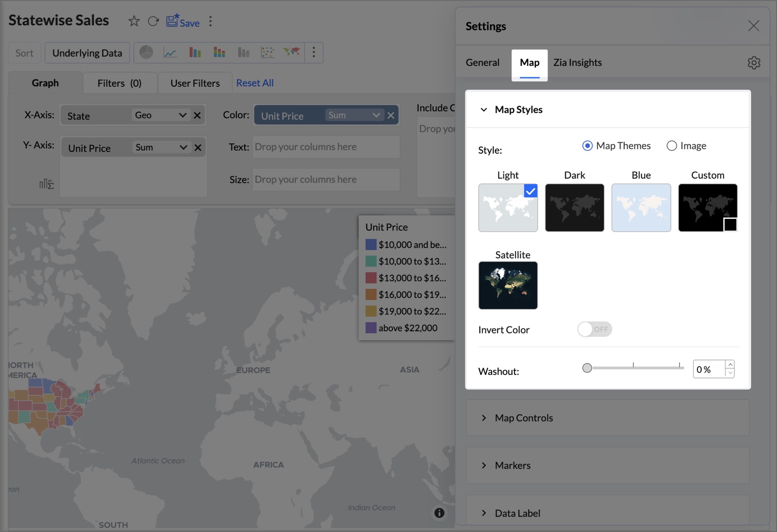
Task: Choose the scatter plot chart icon
Action: coord(267,52)
